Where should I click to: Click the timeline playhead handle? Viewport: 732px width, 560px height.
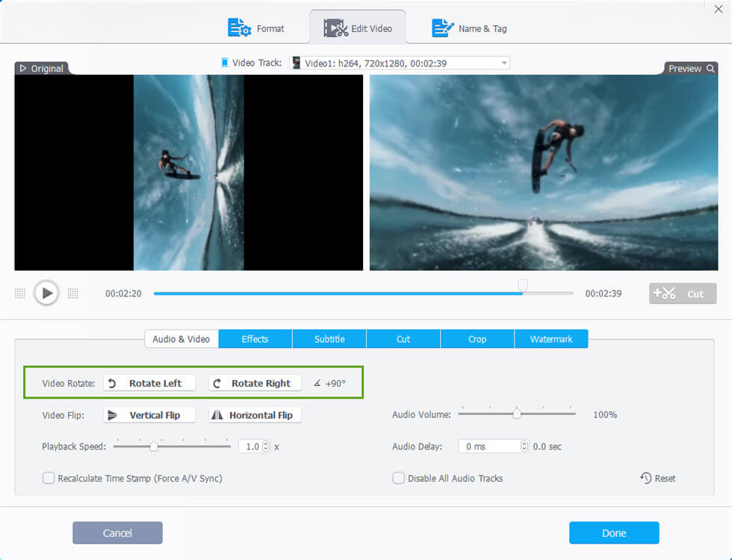pos(523,284)
